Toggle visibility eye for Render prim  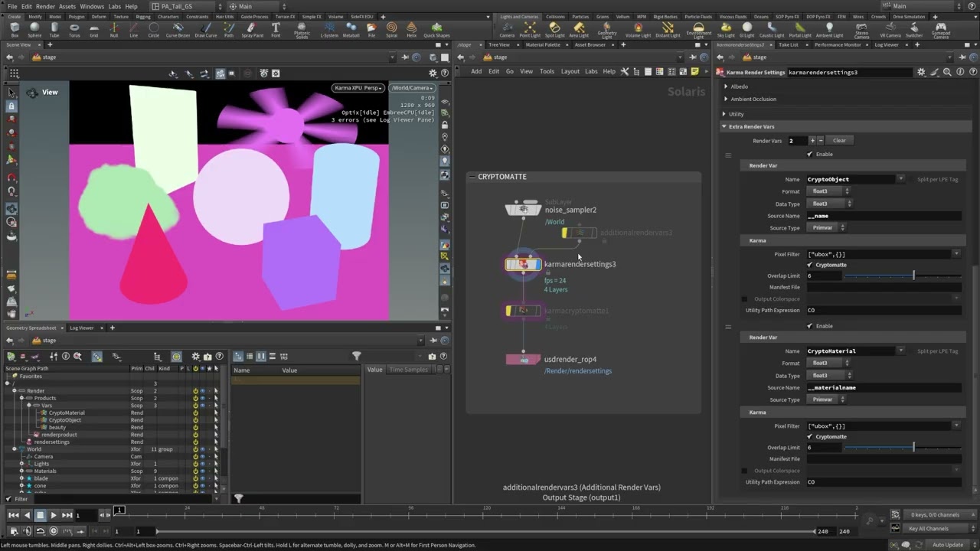pyautogui.click(x=203, y=391)
